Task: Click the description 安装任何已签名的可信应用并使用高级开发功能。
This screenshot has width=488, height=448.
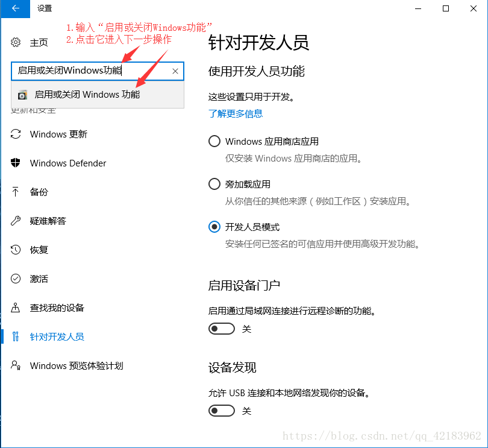Action: pos(322,244)
